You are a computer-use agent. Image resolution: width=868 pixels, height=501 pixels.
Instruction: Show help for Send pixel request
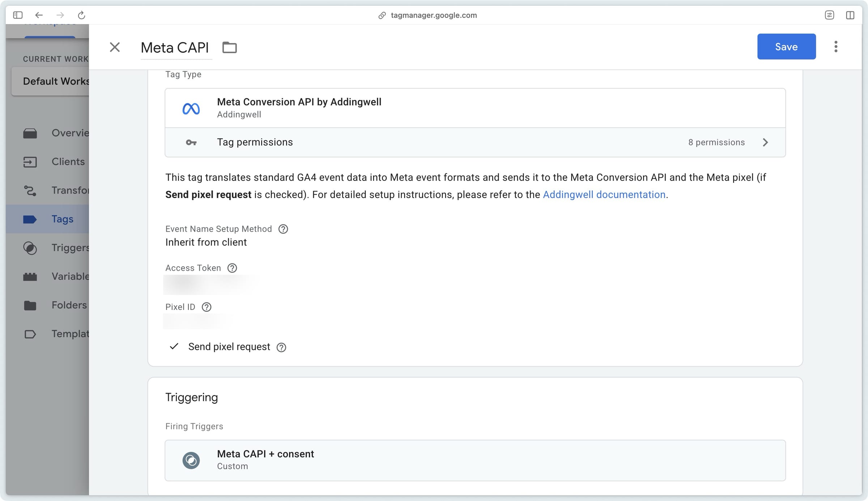[x=281, y=347]
